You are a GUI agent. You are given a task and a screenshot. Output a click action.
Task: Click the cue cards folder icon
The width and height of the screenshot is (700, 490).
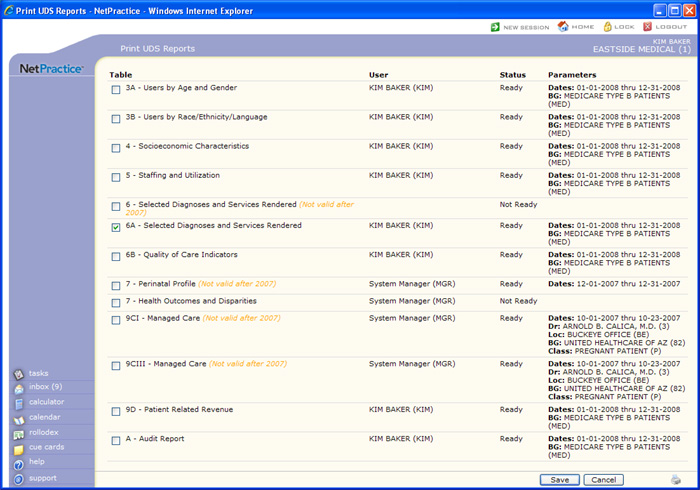19,449
